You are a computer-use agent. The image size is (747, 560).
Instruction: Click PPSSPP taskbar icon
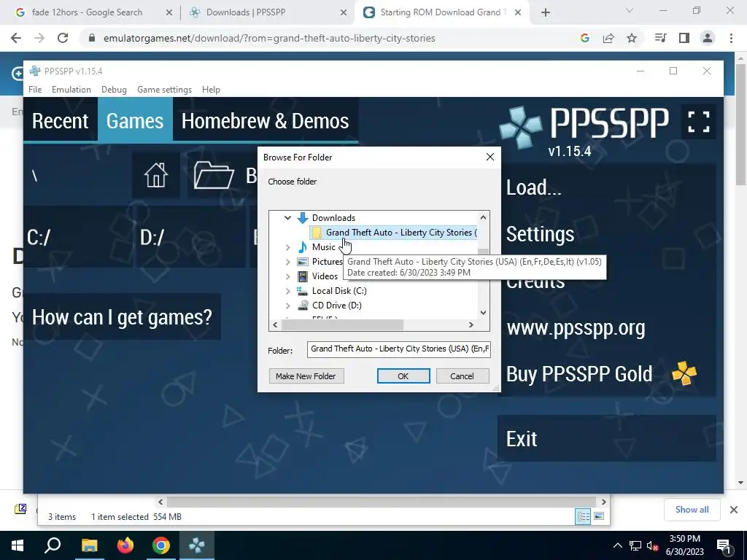coord(197,545)
